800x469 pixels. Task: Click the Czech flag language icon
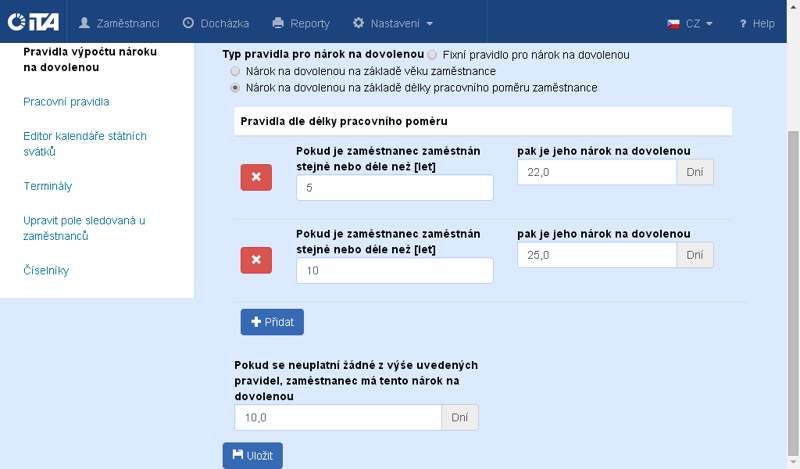point(674,23)
